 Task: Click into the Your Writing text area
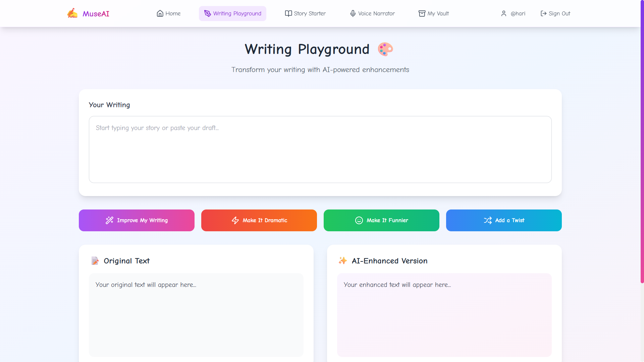[320, 149]
